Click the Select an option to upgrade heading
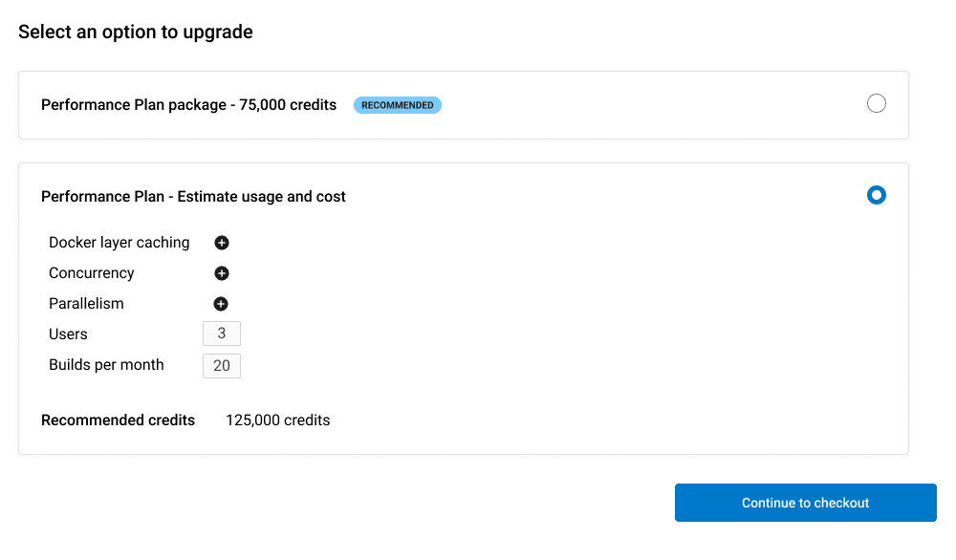956x560 pixels. (x=136, y=32)
